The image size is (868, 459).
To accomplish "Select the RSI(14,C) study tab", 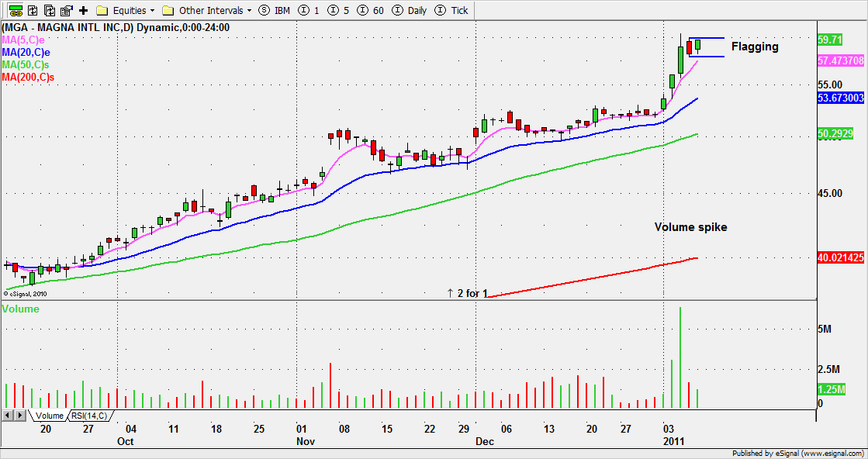I will 91,416.
